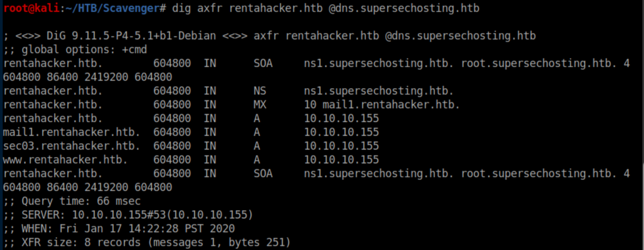
Task: Click the IP address on the sec03 row
Action: [341, 146]
